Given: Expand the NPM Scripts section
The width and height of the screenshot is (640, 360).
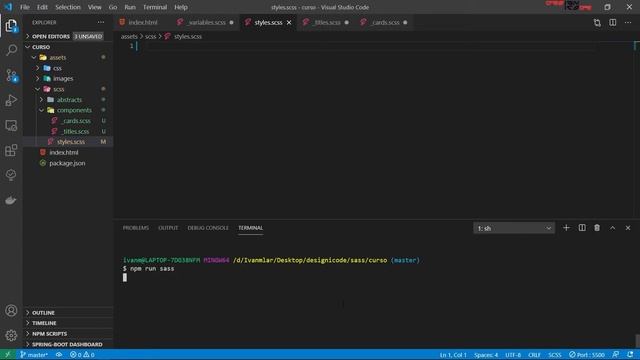Looking at the screenshot, I should [68, 333].
